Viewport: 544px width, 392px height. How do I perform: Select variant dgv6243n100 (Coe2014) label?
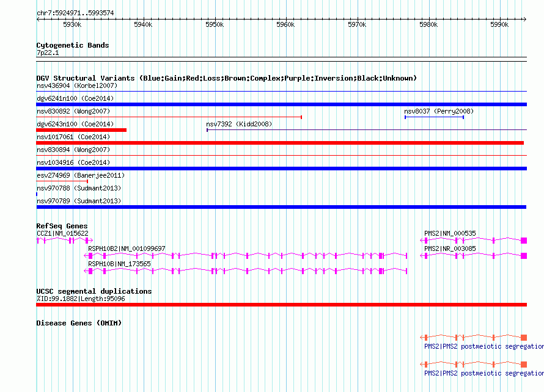(x=75, y=124)
